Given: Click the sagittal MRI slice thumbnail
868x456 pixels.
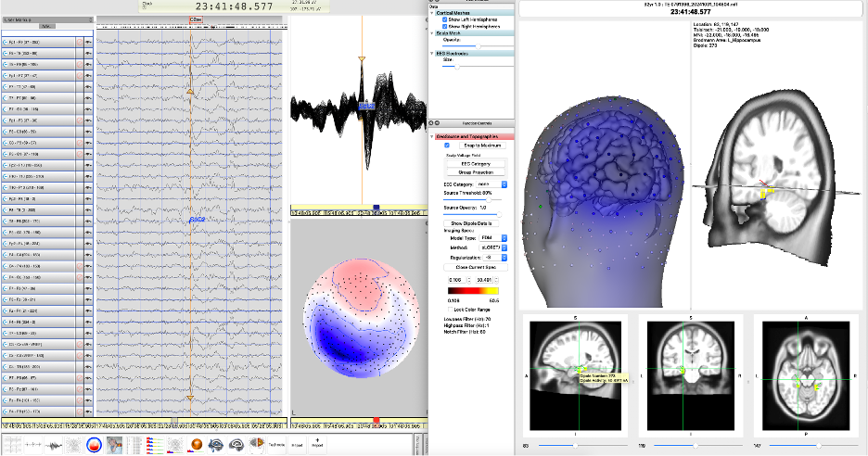Looking at the screenshot, I should [575, 364].
